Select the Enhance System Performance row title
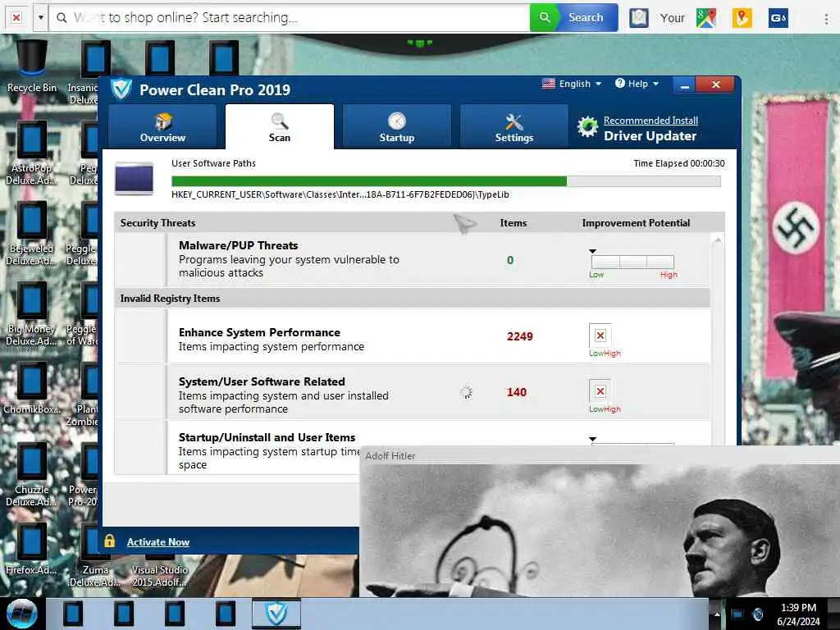The height and width of the screenshot is (630, 840). (259, 332)
